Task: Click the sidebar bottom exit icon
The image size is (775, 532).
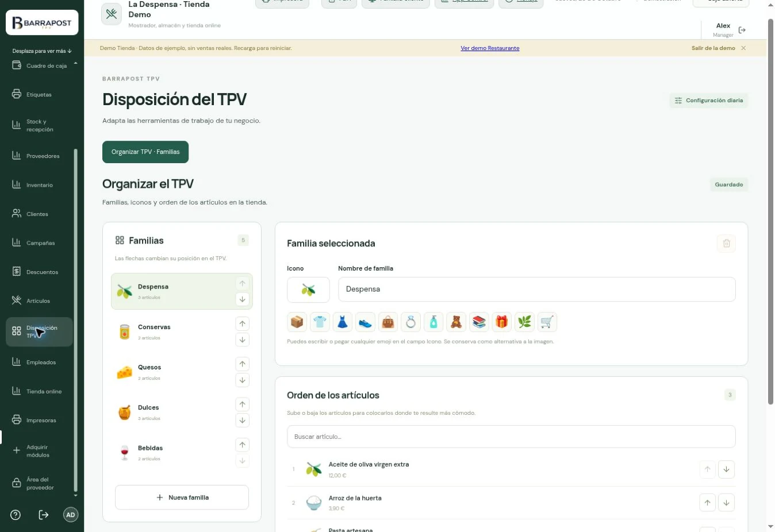Action: (x=44, y=515)
